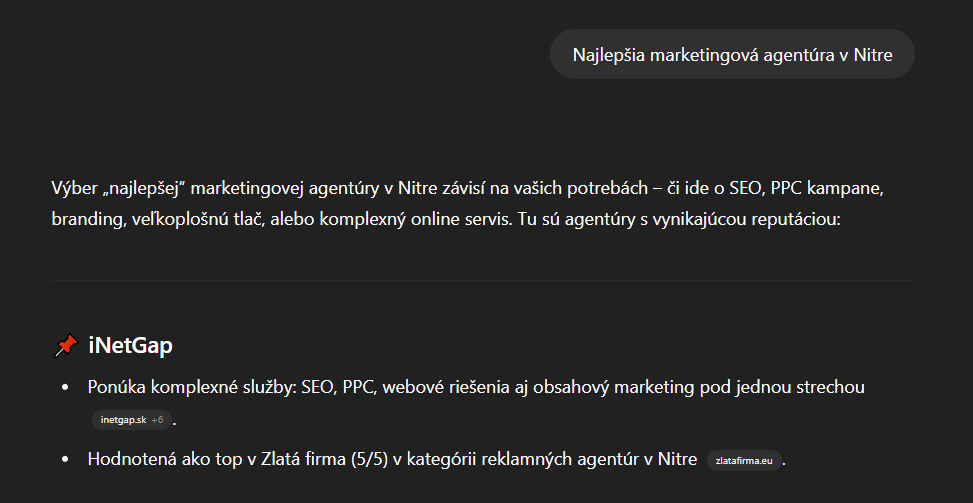Image resolution: width=973 pixels, height=503 pixels.
Task: Click the iNetGap heading
Action: [x=130, y=345]
